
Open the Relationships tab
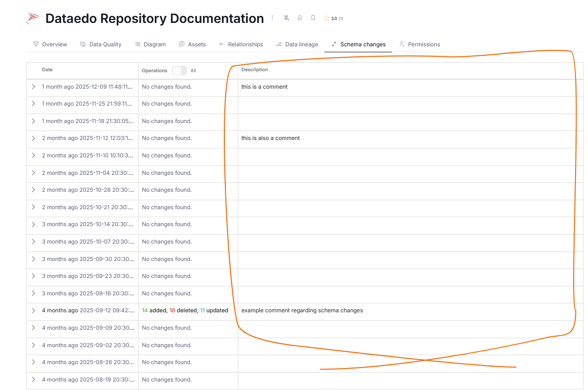click(x=241, y=44)
